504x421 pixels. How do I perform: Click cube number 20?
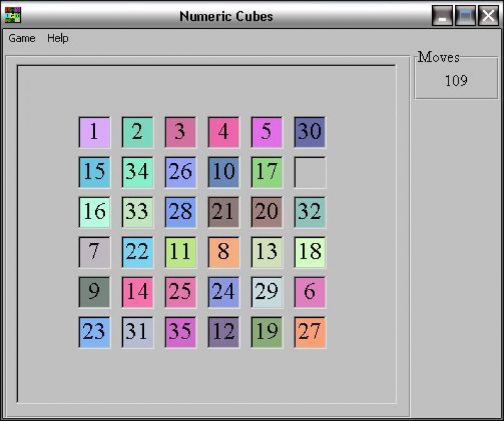[266, 212]
